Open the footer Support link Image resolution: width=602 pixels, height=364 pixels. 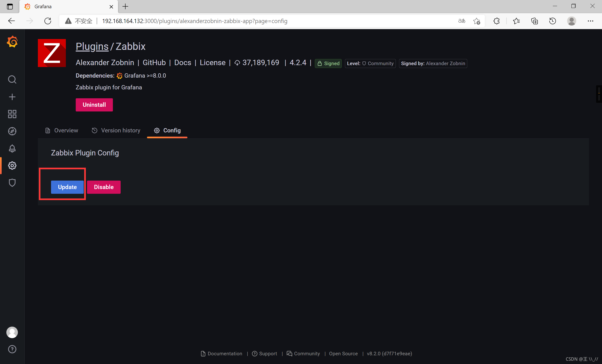pos(265,354)
